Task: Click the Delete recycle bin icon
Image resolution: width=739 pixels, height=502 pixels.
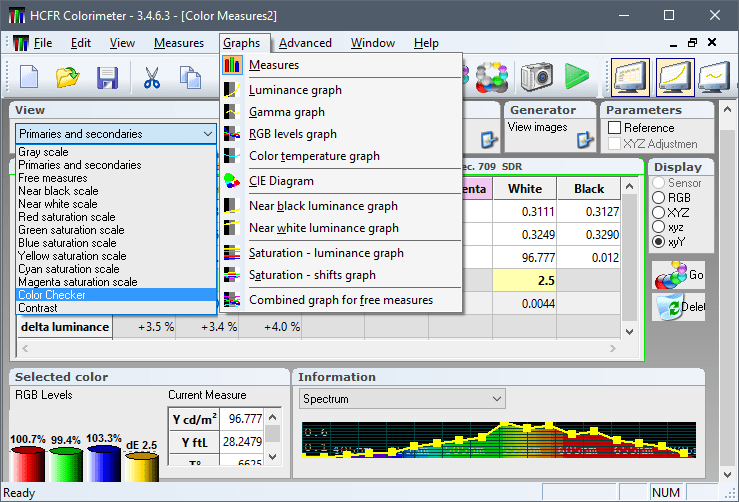Action: (x=679, y=306)
